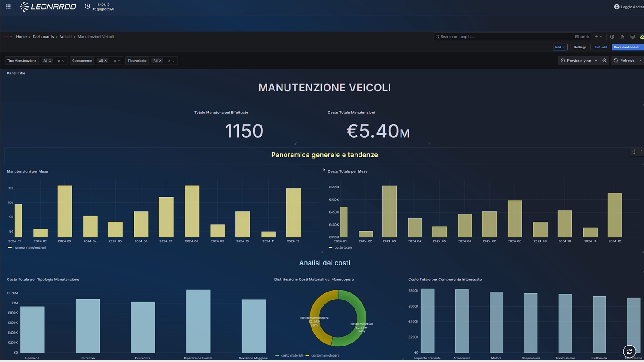Click the zoom out time range icon
Viewport: 644px width, 362px height.
pyautogui.click(x=605, y=61)
